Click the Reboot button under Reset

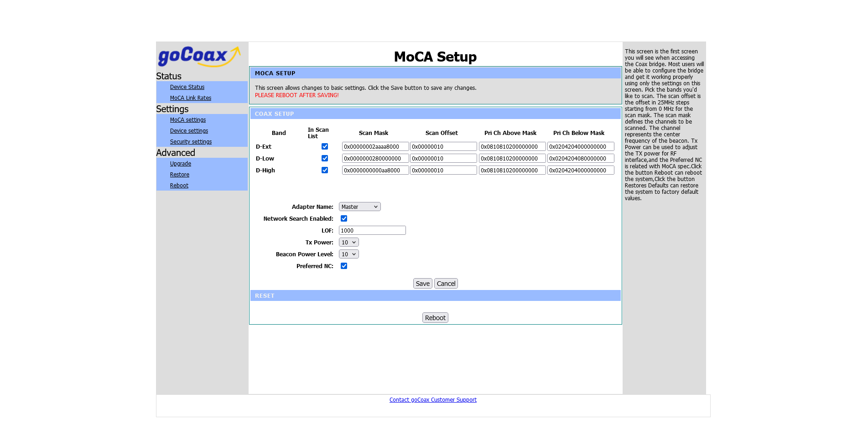pos(435,318)
